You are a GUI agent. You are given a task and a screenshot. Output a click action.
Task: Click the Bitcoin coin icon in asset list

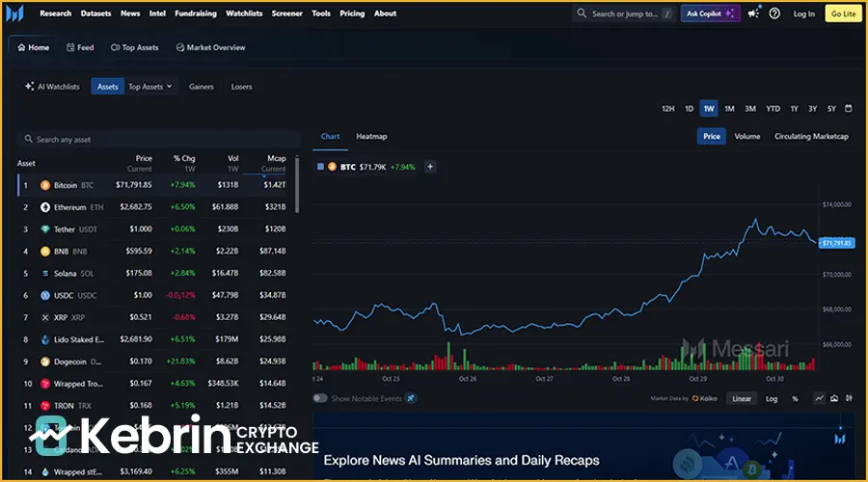tap(44, 185)
